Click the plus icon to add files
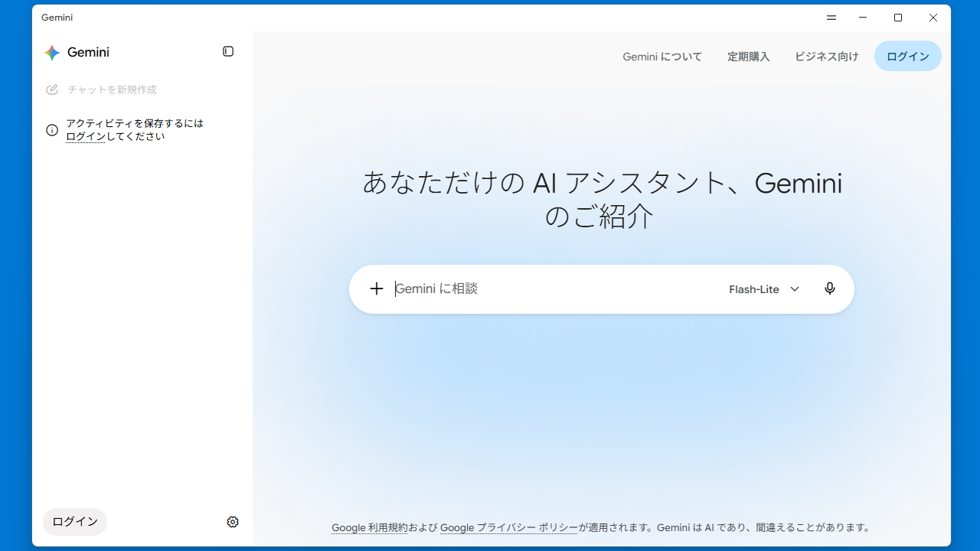Image resolution: width=980 pixels, height=551 pixels. pos(376,289)
